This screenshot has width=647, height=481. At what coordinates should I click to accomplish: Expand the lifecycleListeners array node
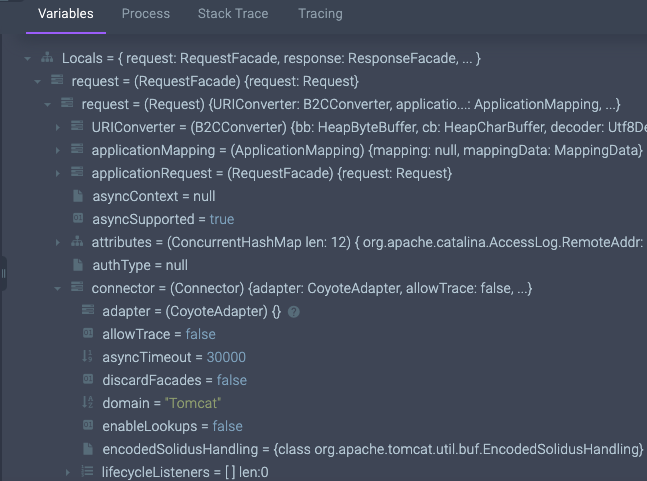[69, 472]
